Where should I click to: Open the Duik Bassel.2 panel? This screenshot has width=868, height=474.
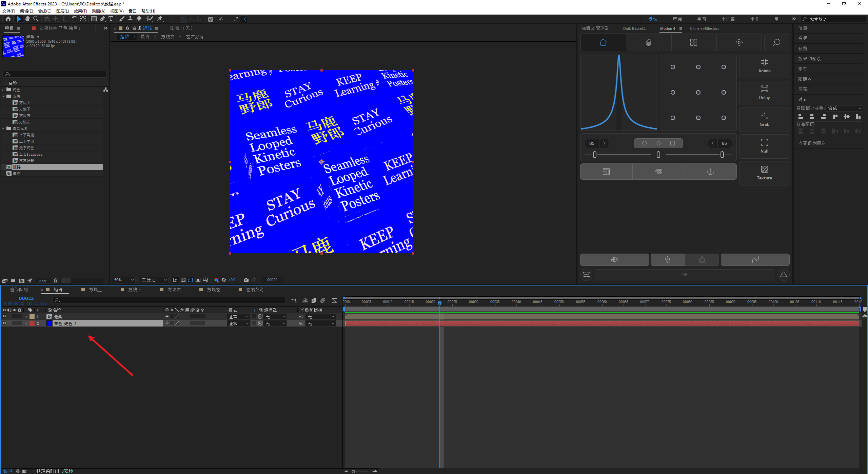tap(634, 28)
